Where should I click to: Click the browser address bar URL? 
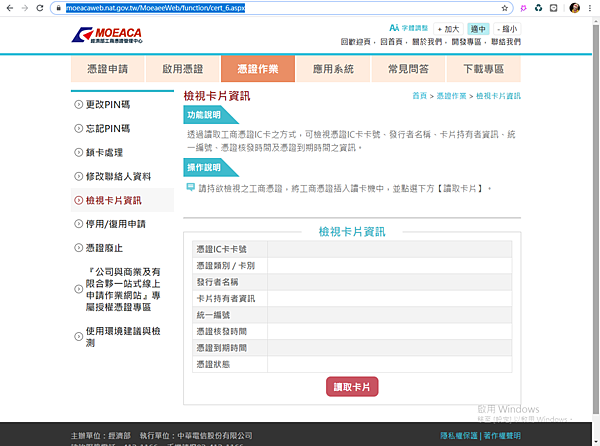pos(155,8)
